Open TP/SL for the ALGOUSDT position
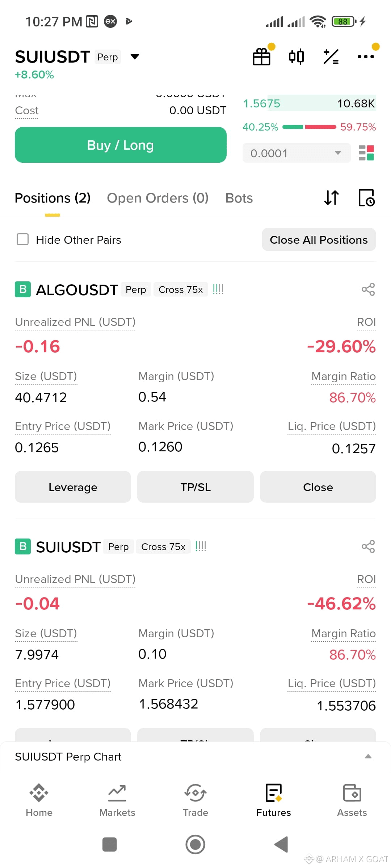 (x=195, y=487)
